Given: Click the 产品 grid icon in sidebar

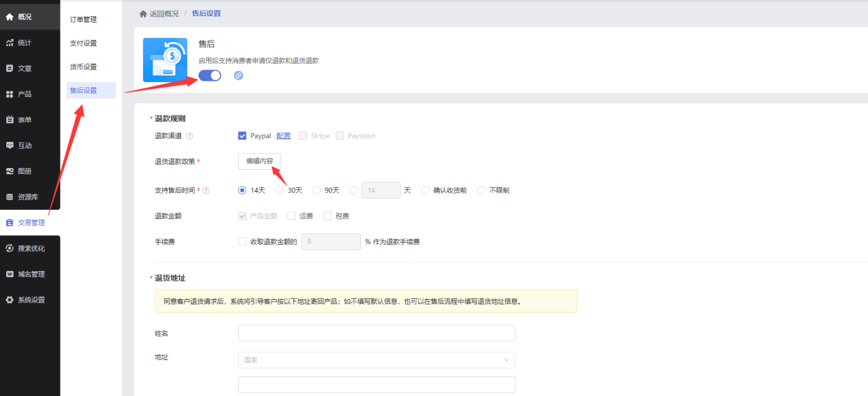Looking at the screenshot, I should tap(10, 94).
